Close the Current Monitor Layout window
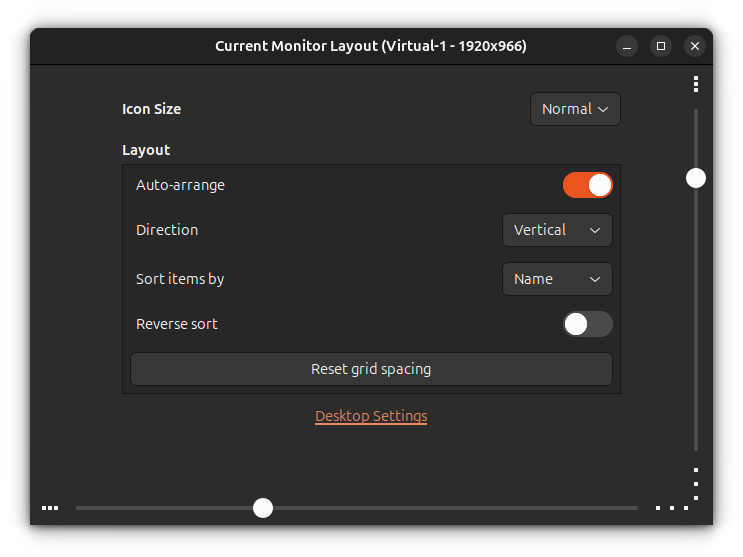Viewport: 743px width, 557px height. [x=694, y=46]
